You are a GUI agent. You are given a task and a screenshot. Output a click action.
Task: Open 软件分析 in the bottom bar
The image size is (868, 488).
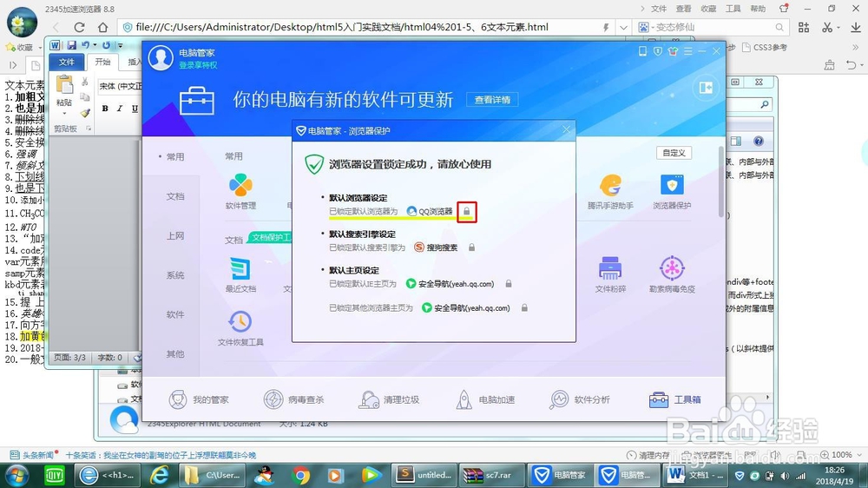580,399
